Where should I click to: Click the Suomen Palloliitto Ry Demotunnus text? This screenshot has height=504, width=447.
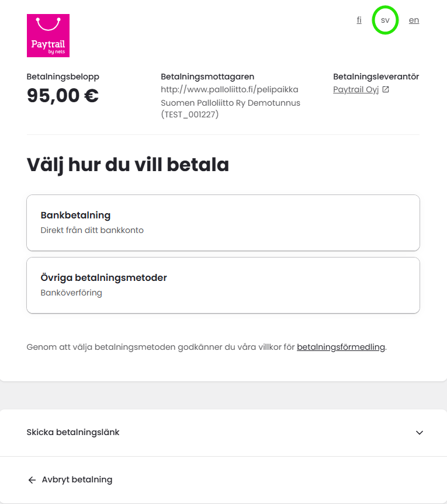coord(231,103)
